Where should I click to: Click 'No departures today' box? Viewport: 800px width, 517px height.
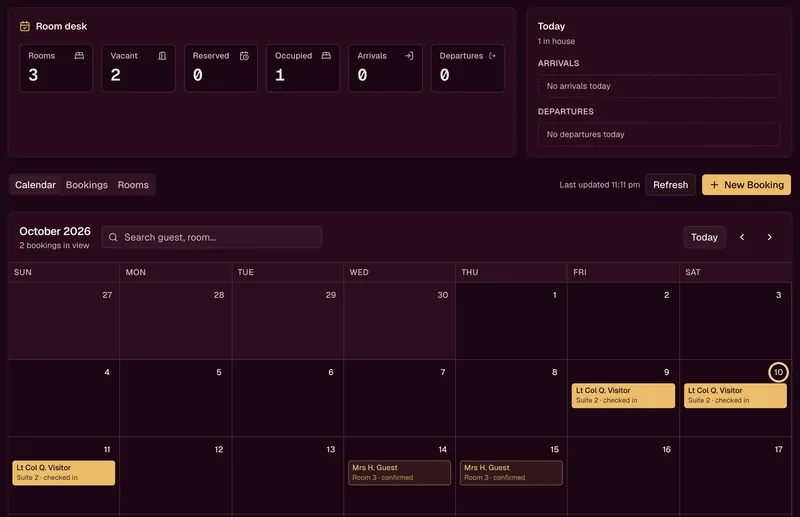tap(659, 134)
